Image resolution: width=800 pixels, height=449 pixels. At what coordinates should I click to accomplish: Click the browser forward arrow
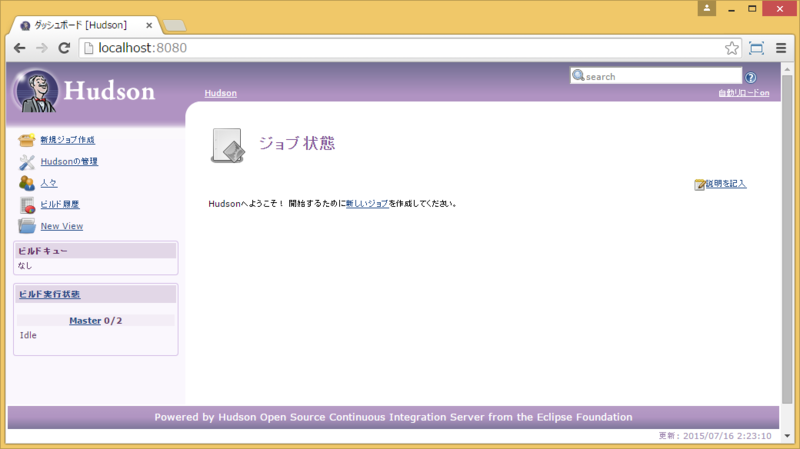[x=42, y=48]
